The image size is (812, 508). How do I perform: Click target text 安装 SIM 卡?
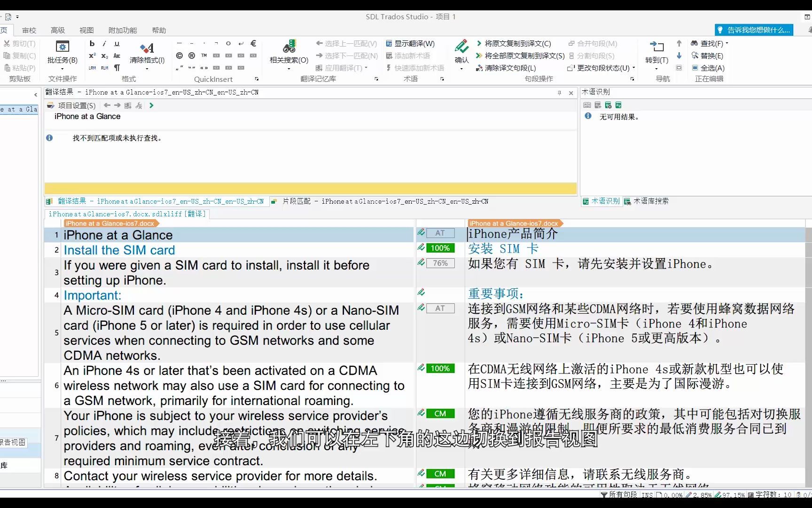point(503,249)
